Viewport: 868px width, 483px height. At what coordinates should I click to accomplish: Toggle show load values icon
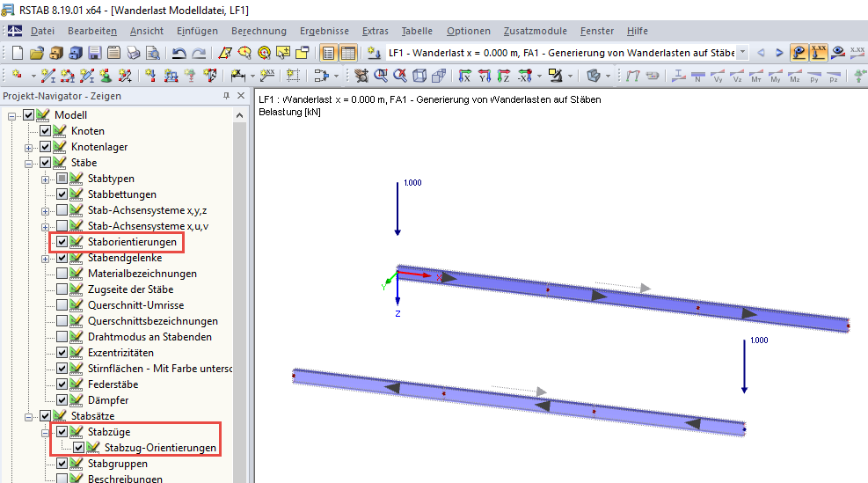pos(818,53)
